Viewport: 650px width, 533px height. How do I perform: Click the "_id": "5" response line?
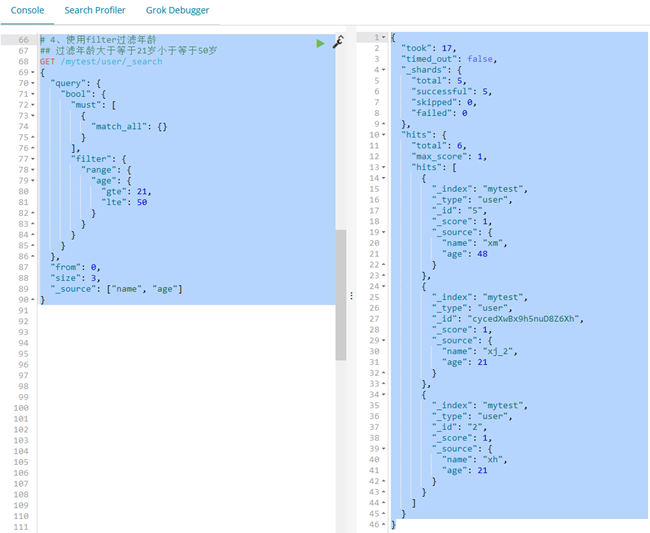coord(459,211)
